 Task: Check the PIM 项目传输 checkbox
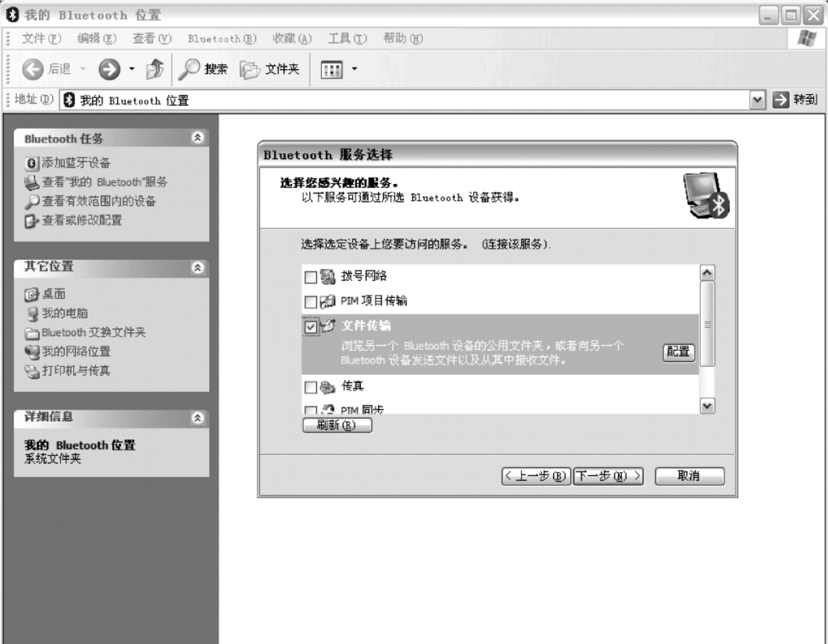(311, 302)
